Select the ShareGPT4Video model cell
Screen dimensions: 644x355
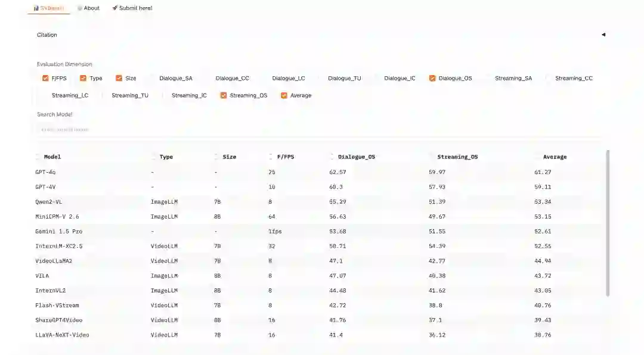(x=58, y=320)
